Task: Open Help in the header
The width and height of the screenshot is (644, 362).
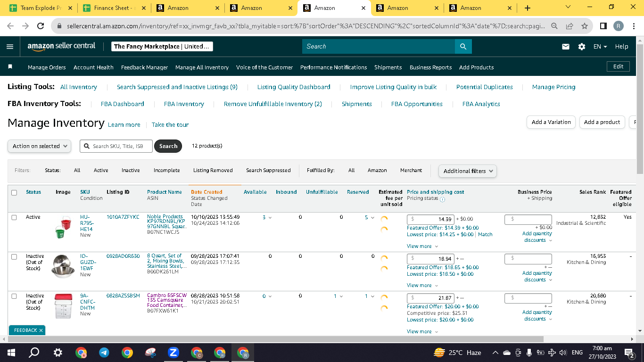Action: [x=621, y=47]
